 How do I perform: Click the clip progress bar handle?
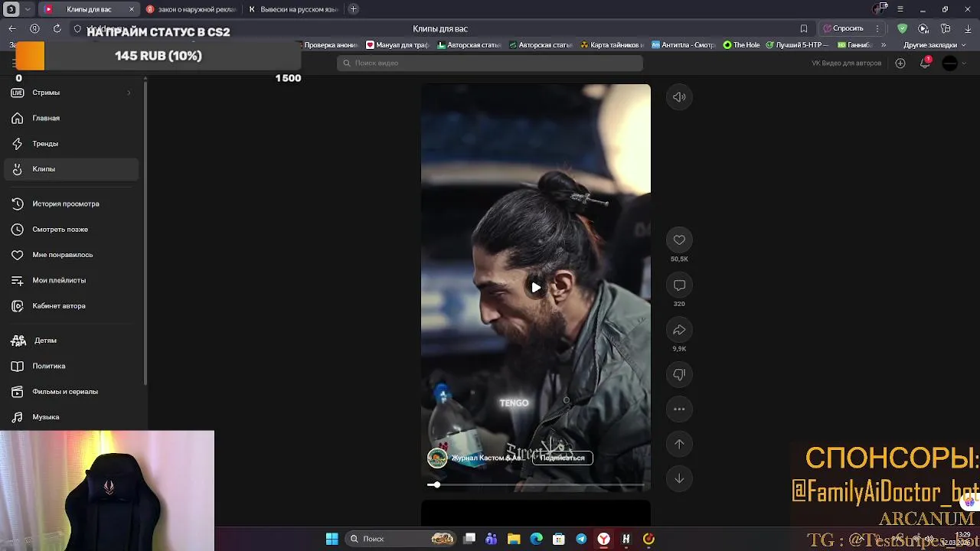tap(436, 484)
